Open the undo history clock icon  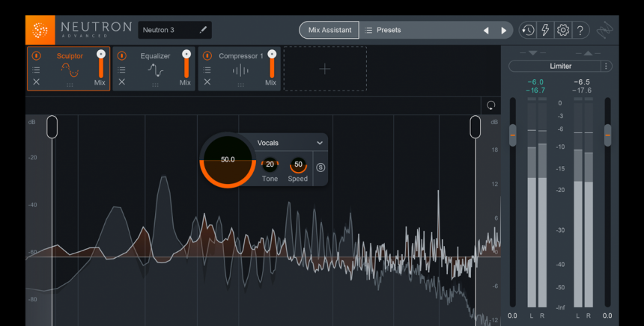(x=528, y=30)
